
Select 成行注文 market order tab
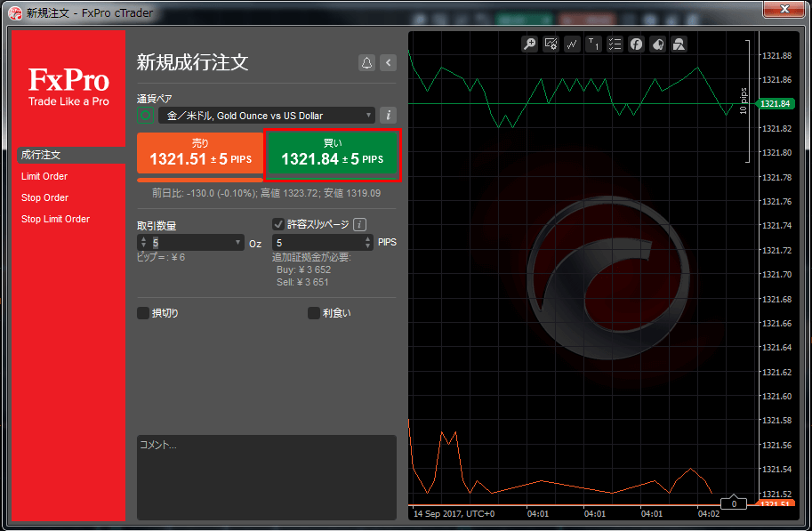tap(71, 155)
